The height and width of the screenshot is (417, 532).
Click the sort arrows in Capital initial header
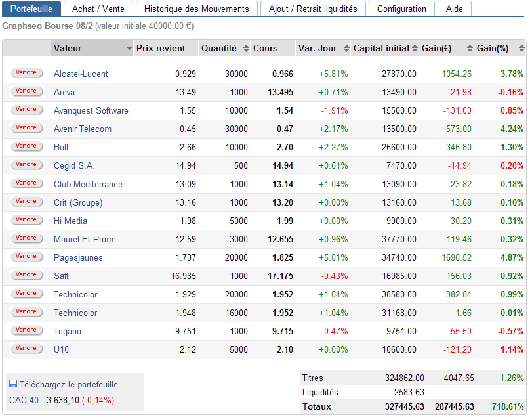pos(415,49)
